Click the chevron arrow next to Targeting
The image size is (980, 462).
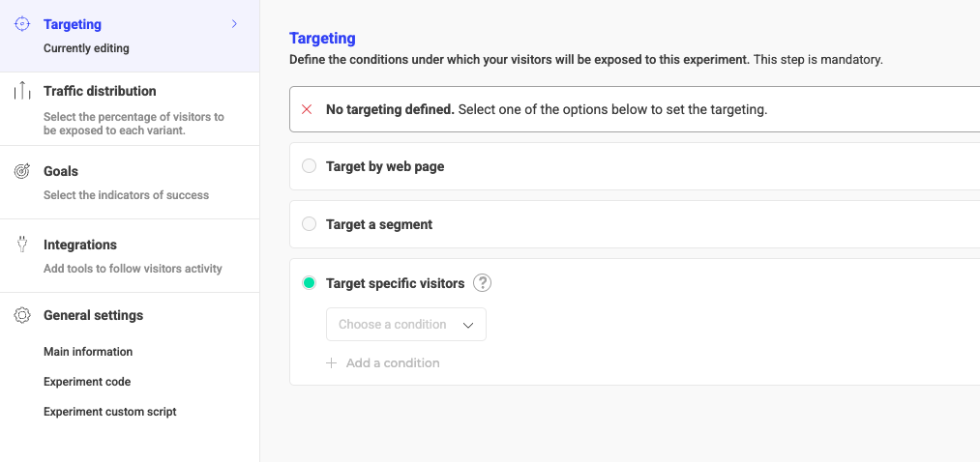tap(234, 24)
